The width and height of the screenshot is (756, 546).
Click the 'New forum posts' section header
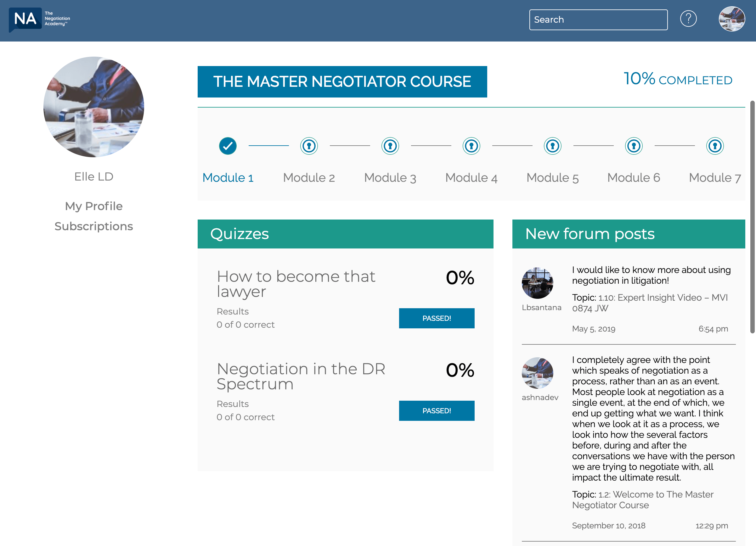click(628, 234)
